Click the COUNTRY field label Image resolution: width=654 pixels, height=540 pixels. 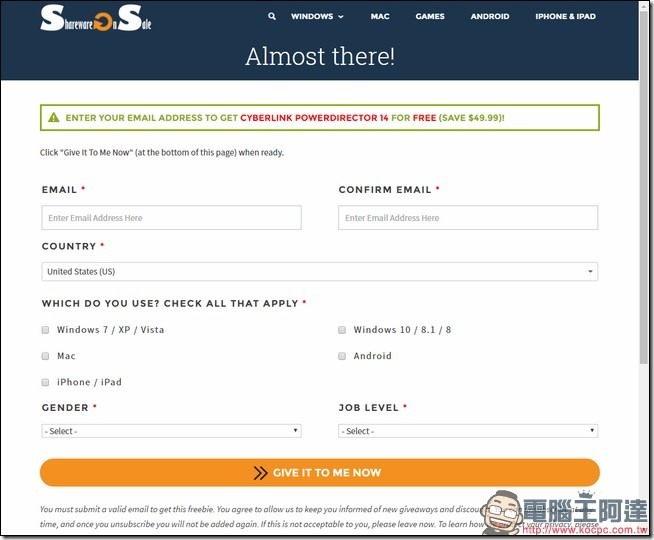pos(69,246)
